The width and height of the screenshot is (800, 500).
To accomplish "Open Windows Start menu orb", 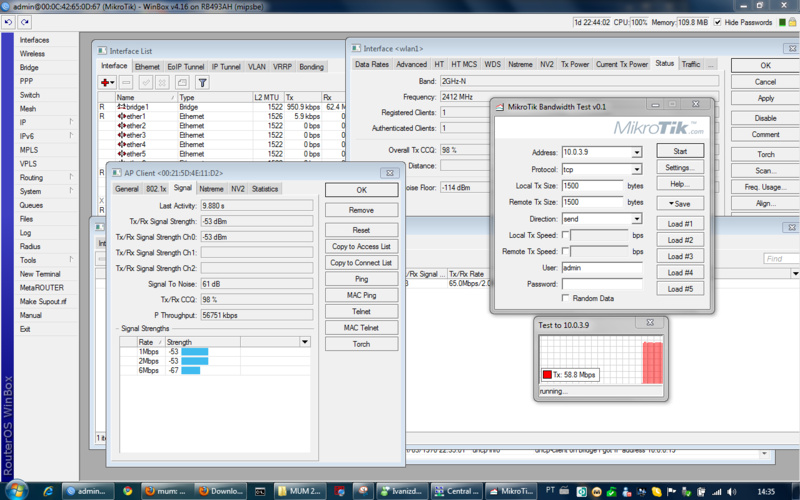I will click(x=18, y=491).
